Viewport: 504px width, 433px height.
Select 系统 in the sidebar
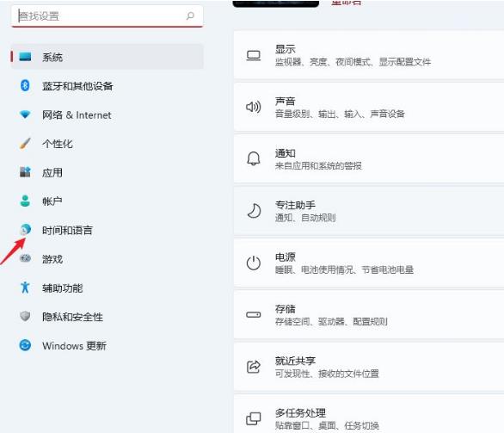[107, 57]
